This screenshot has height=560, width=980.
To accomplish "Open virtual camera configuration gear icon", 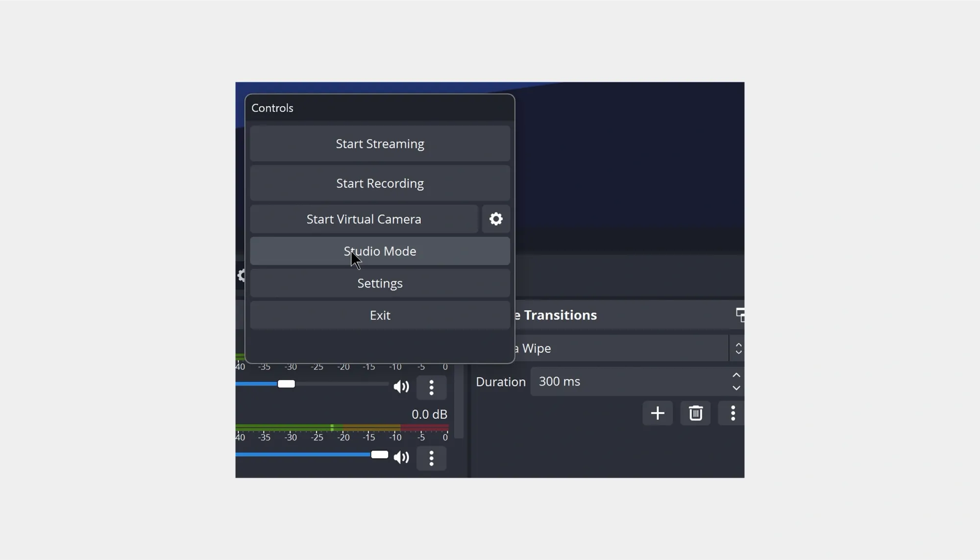I will click(x=495, y=219).
